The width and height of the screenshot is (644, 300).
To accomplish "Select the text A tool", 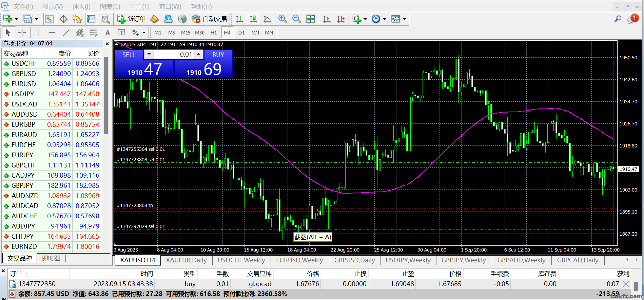I will point(108,33).
